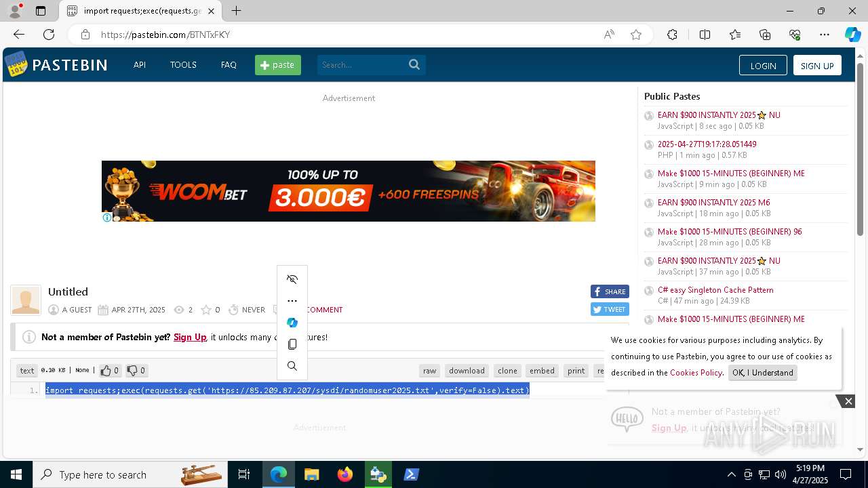Ask Copilot from selection mini menu
This screenshot has width=868, height=488.
coord(292,323)
